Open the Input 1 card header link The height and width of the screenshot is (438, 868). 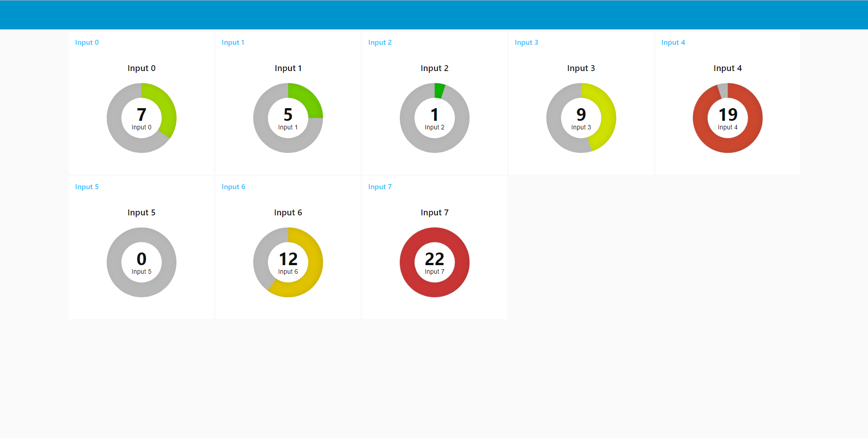(x=233, y=42)
